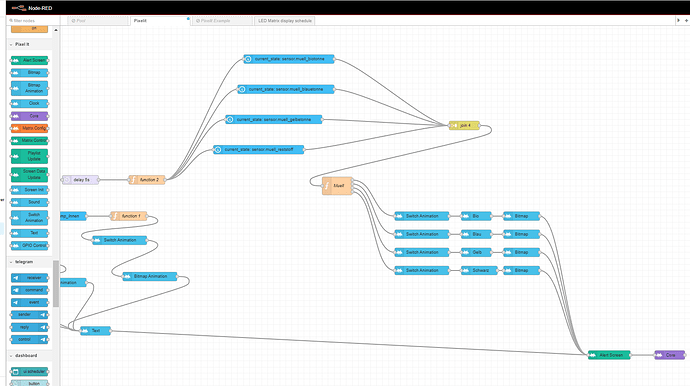Select the Gelb node on the canvas

[x=476, y=252]
